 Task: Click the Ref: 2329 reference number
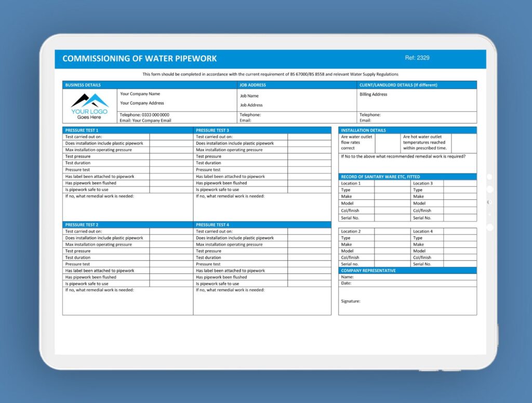click(417, 58)
